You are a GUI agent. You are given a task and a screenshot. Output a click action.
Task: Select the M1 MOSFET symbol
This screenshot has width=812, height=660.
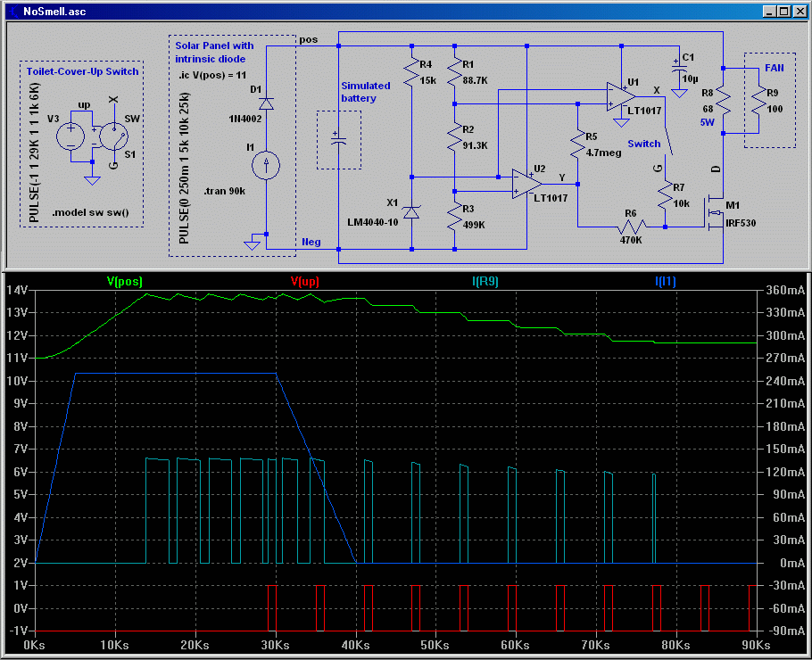[716, 213]
